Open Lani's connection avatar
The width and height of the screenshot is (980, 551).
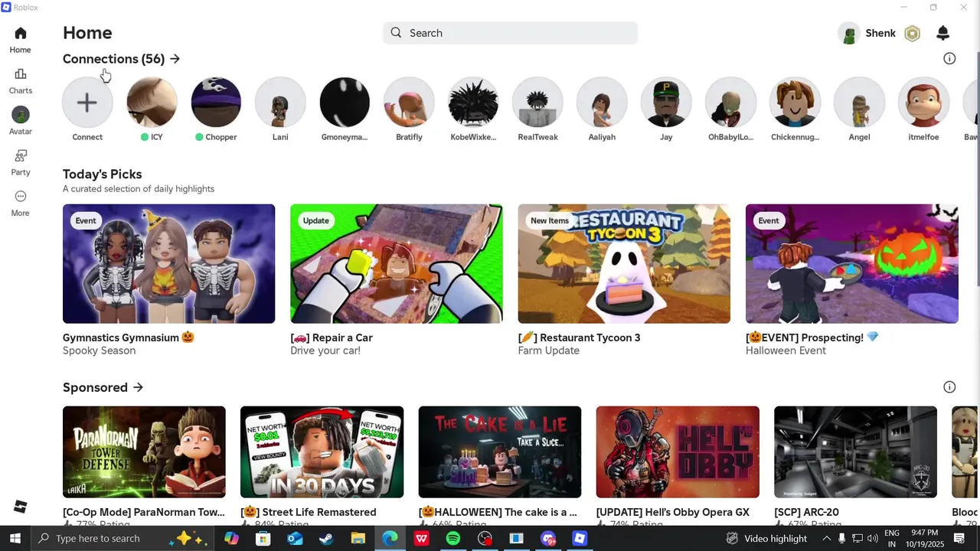(280, 102)
